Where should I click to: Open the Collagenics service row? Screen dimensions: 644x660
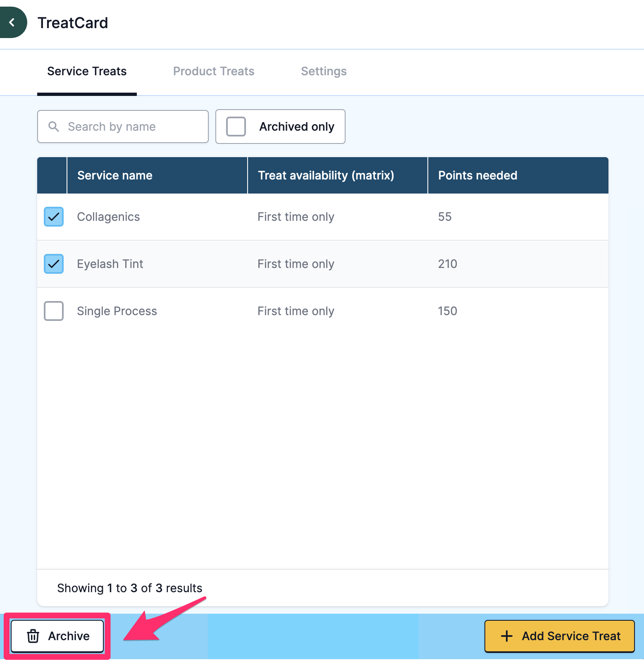click(323, 217)
